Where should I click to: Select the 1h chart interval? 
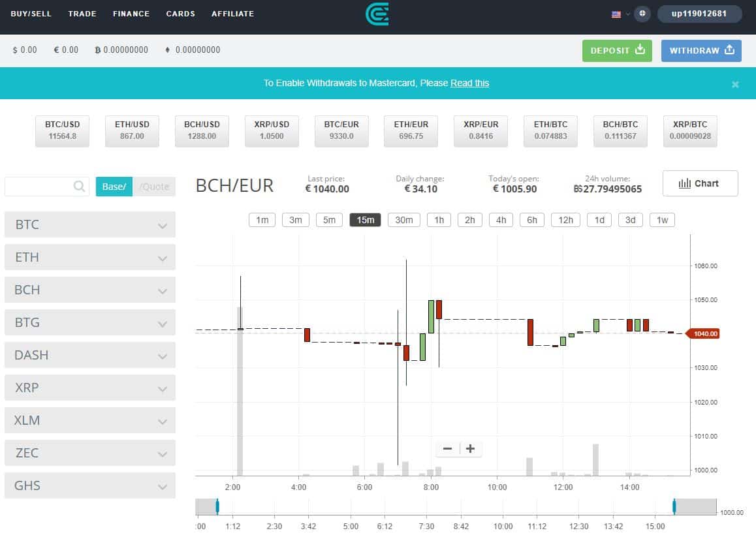(x=439, y=220)
